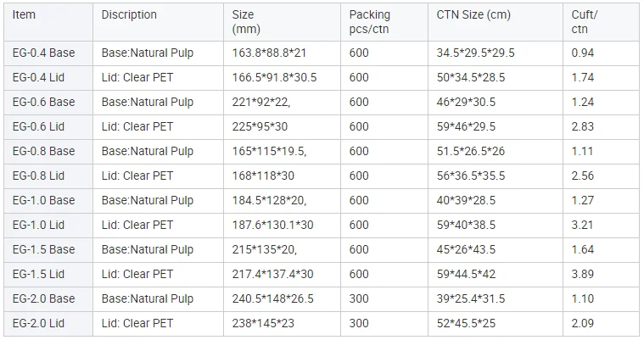Viewport: 644px width, 340px height.
Task: Click the Cuft/ctn column header
Action: 584,22
